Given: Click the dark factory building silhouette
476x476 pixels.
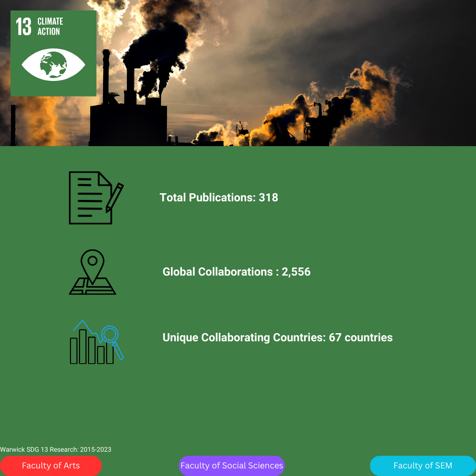Looking at the screenshot, I should point(129,124).
